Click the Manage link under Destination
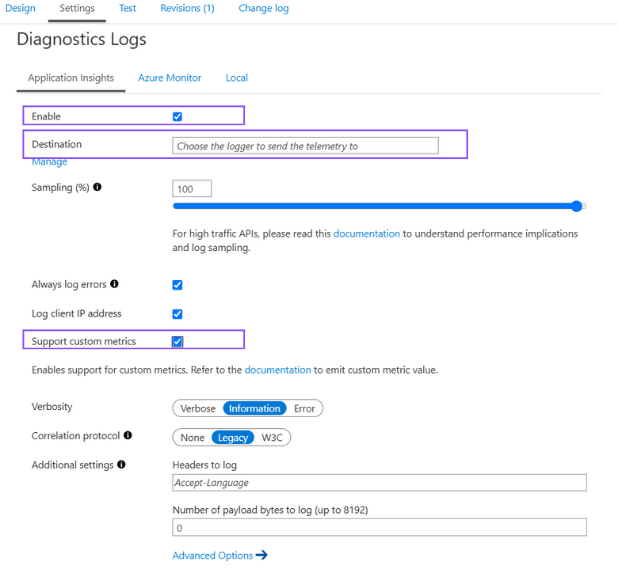This screenshot has width=619, height=570. coord(49,162)
